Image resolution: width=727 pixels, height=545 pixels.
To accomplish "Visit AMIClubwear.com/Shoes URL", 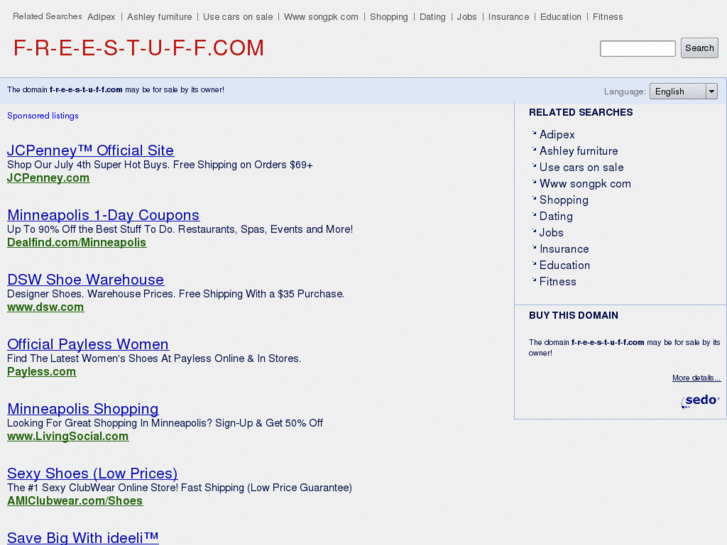I will coord(75,501).
